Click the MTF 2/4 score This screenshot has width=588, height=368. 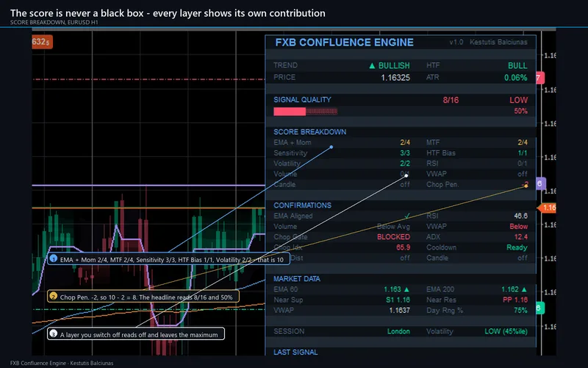point(523,142)
